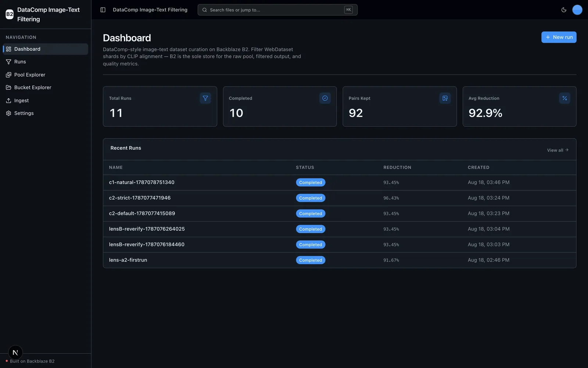Click the arrow icon next to View all

567,150
